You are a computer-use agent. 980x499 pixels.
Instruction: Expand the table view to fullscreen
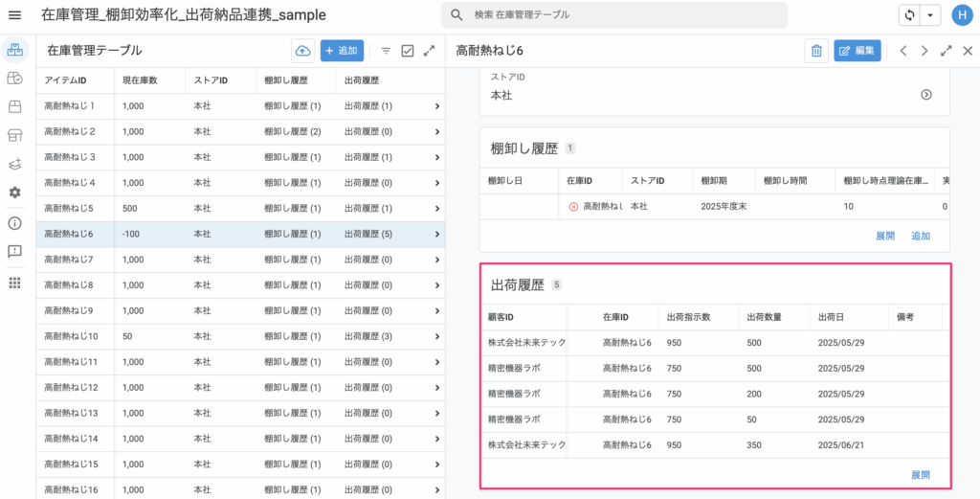point(429,52)
